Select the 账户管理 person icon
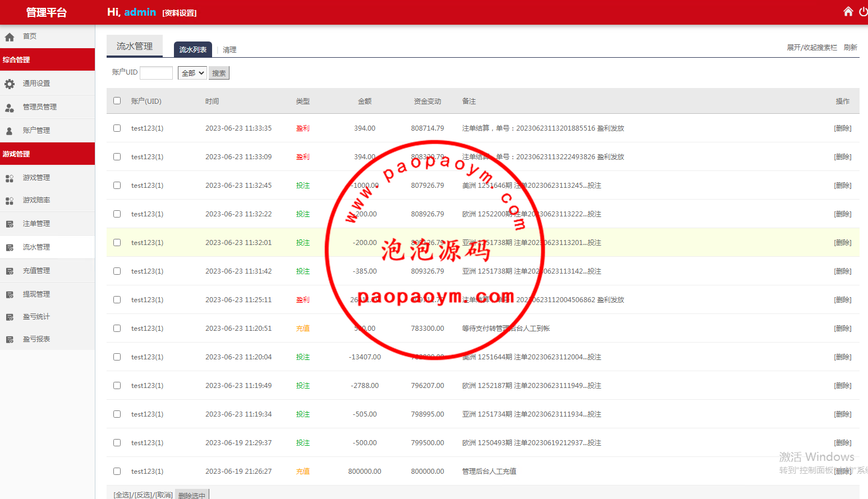Screen dimensions: 868x499 click(10, 131)
